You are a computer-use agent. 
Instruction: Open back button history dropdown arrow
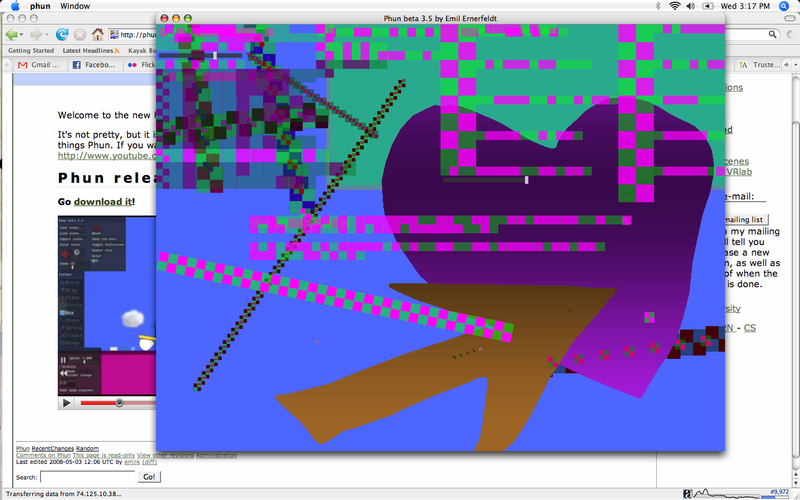pyautogui.click(x=21, y=35)
